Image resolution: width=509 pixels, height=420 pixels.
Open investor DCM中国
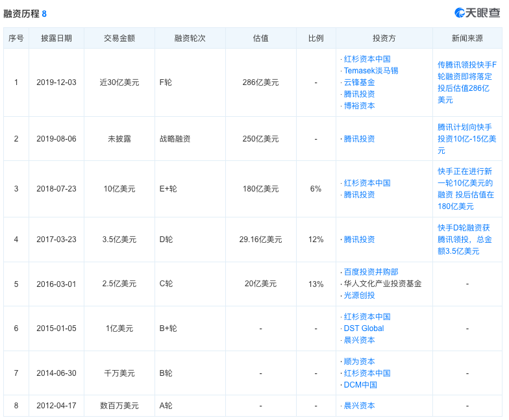pos(360,385)
